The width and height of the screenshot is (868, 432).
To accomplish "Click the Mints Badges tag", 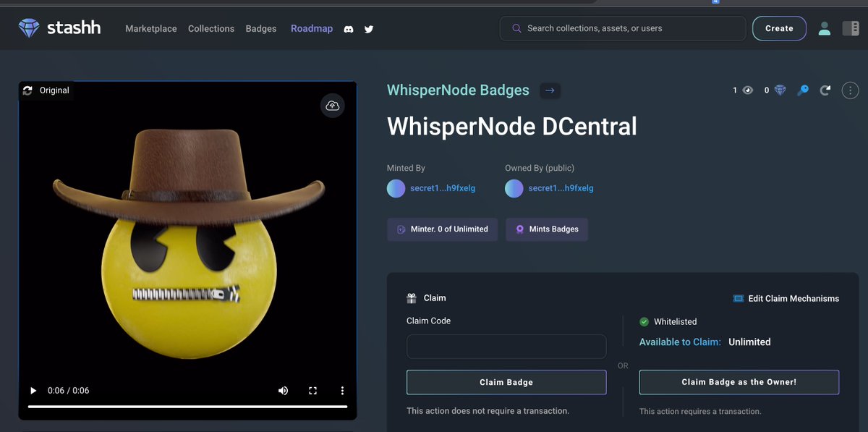I will 547,229.
